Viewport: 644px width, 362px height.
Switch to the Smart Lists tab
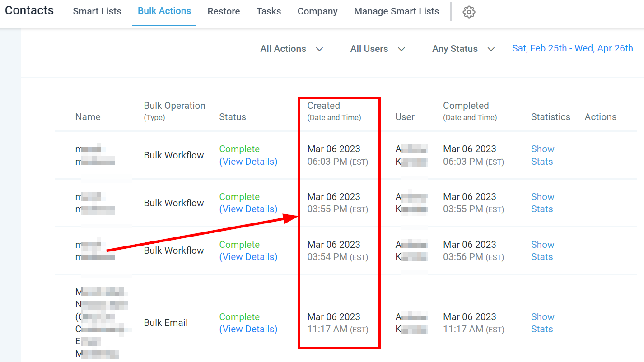point(97,11)
